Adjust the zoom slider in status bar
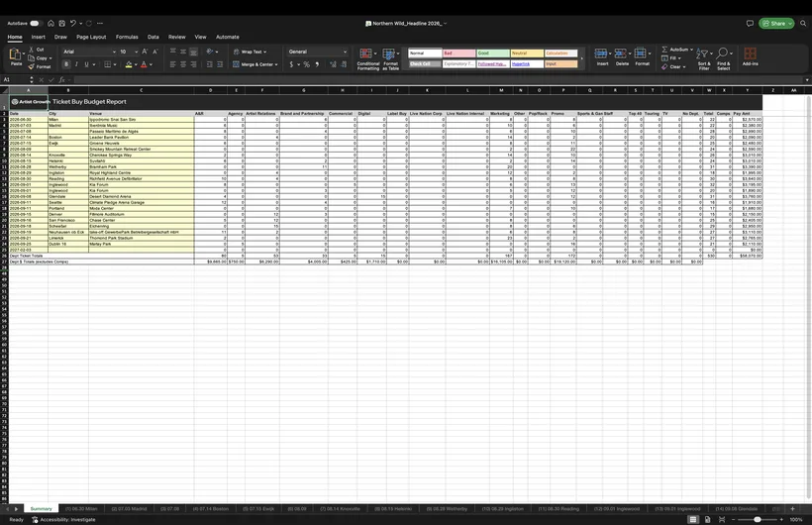 tap(758, 519)
